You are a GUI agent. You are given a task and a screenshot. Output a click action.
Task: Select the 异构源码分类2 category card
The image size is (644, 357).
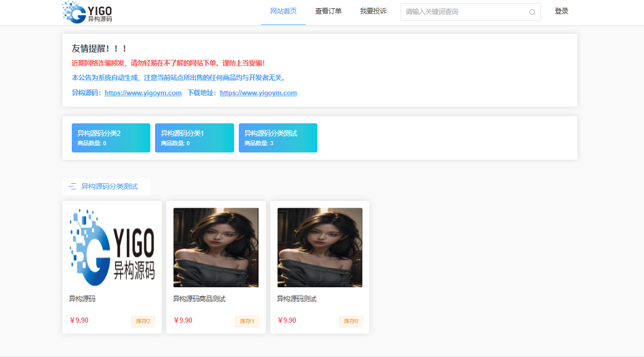click(111, 137)
